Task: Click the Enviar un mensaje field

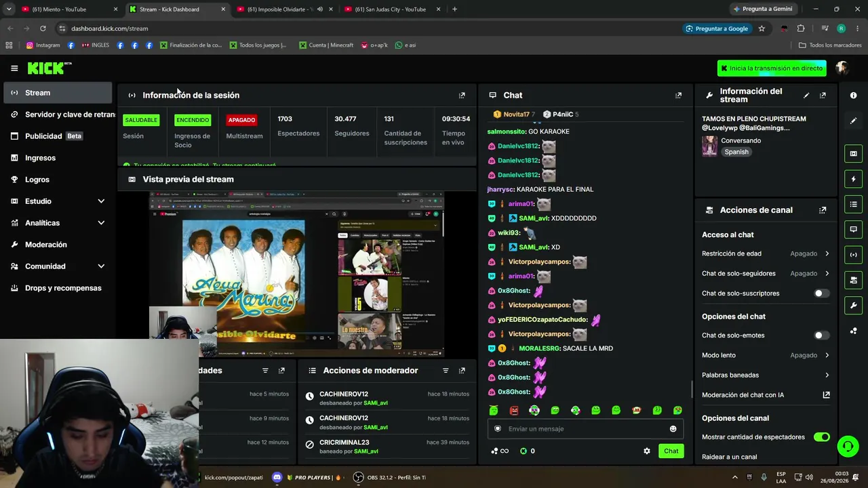Action: click(x=584, y=429)
